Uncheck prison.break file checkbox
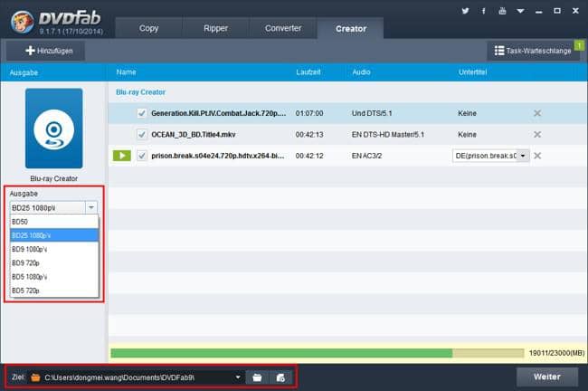 [x=142, y=156]
